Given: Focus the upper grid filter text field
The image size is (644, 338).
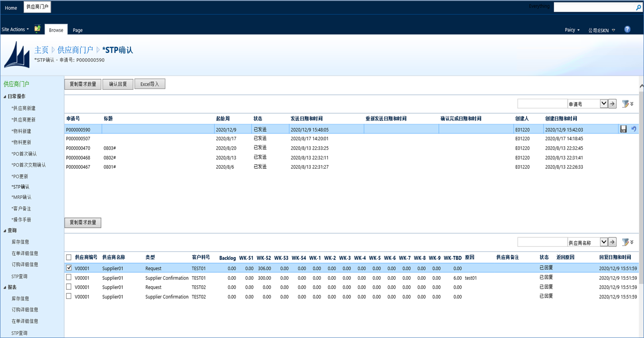Looking at the screenshot, I should tap(542, 104).
